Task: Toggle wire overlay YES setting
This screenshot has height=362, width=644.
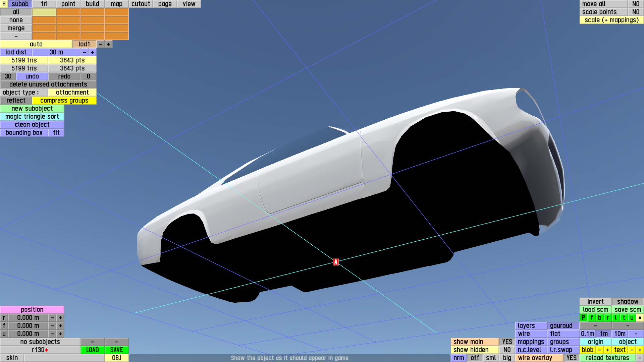Action: tap(571, 358)
